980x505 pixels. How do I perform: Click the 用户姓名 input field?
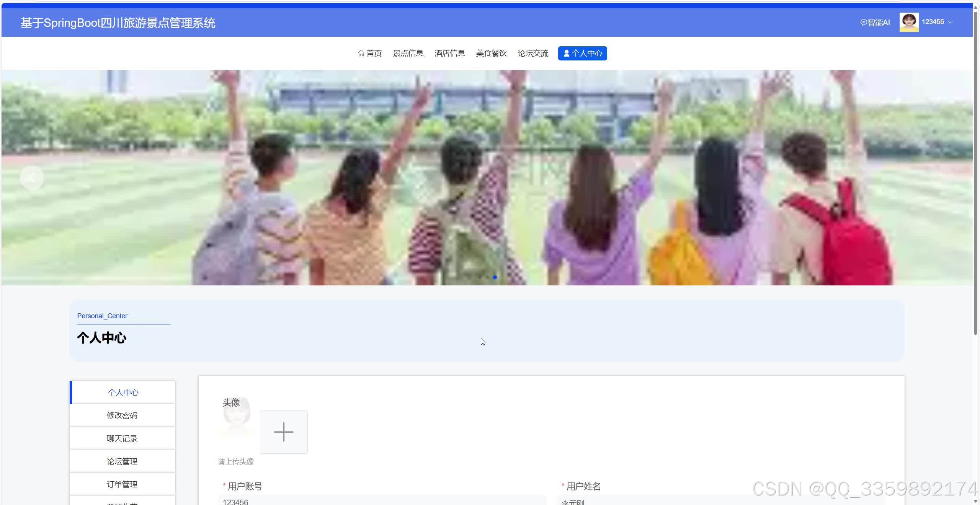(x=720, y=500)
